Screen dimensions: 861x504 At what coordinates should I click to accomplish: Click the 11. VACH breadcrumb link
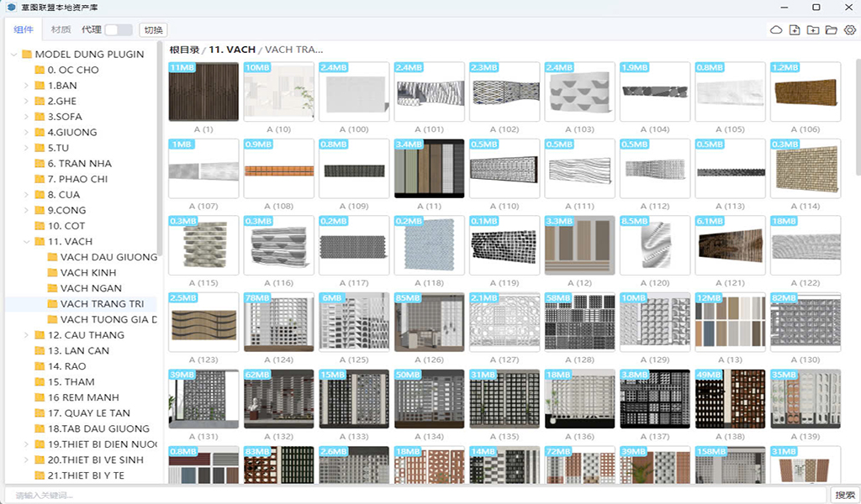click(x=232, y=50)
